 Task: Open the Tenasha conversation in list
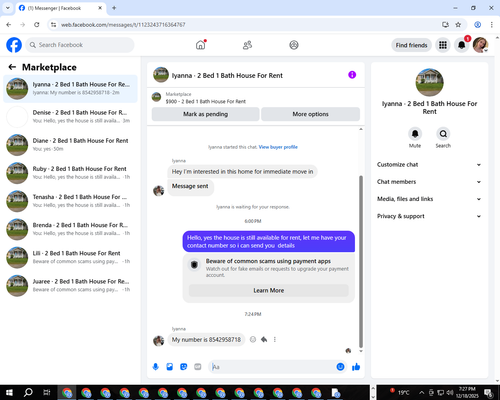pyautogui.click(x=70, y=201)
